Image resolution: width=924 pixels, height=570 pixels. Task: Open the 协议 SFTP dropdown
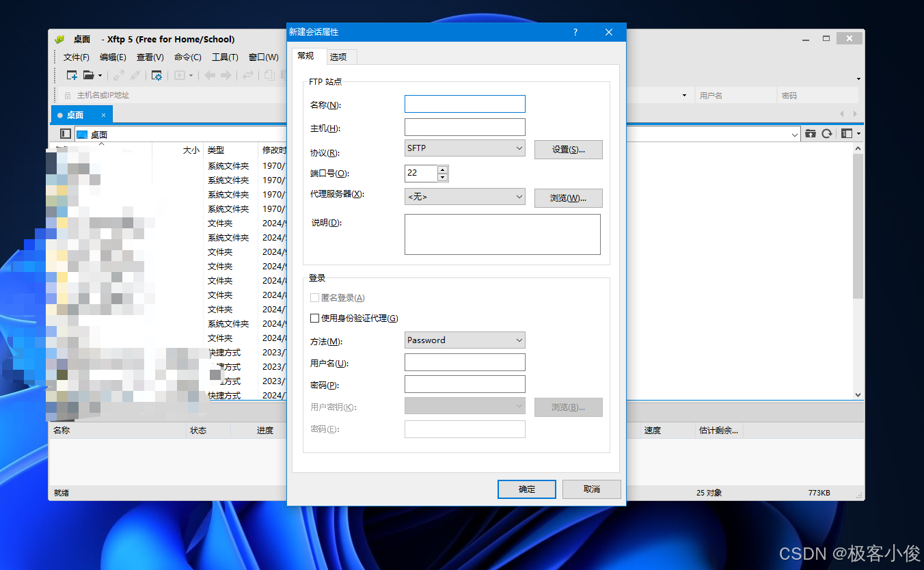pos(465,148)
